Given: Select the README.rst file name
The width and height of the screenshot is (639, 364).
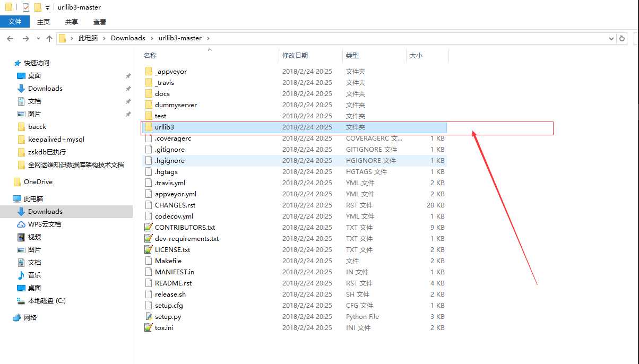Looking at the screenshot, I should point(174,283).
